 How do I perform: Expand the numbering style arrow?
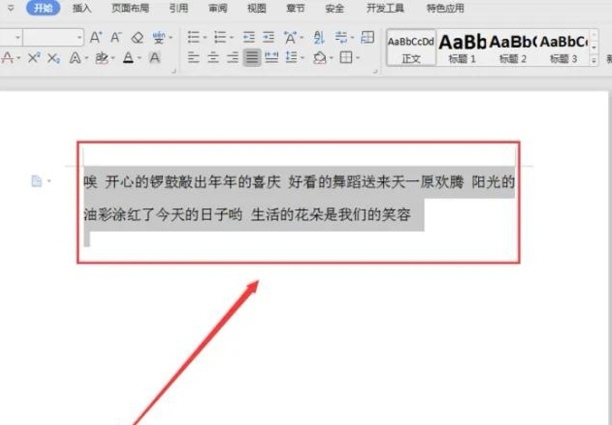tap(231, 38)
